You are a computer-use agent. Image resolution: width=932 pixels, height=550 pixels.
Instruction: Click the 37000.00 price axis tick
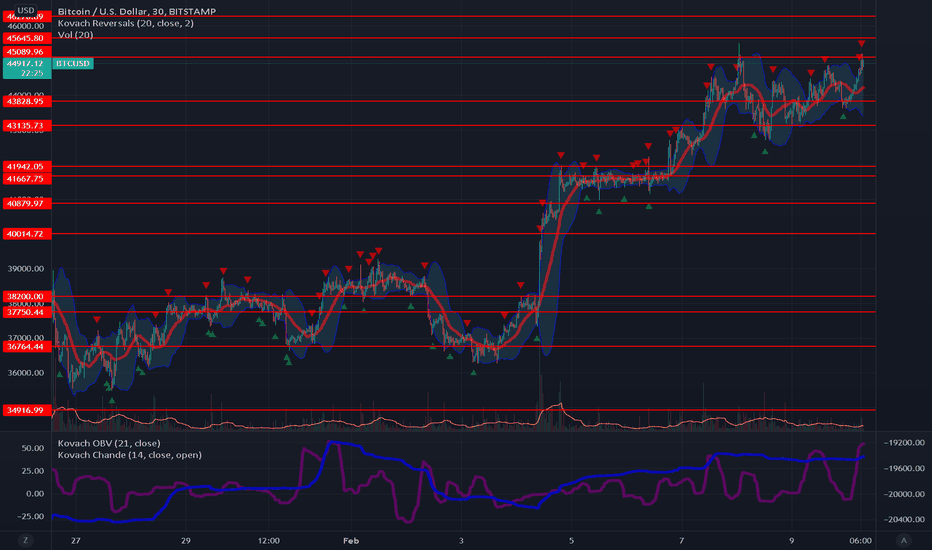[x=26, y=338]
